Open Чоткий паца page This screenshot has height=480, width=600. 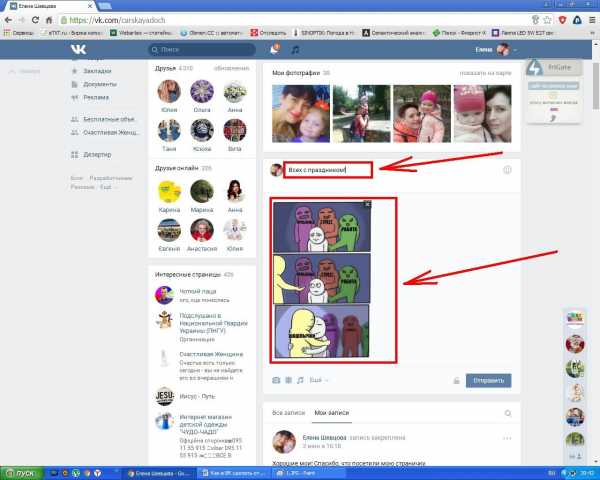198,291
